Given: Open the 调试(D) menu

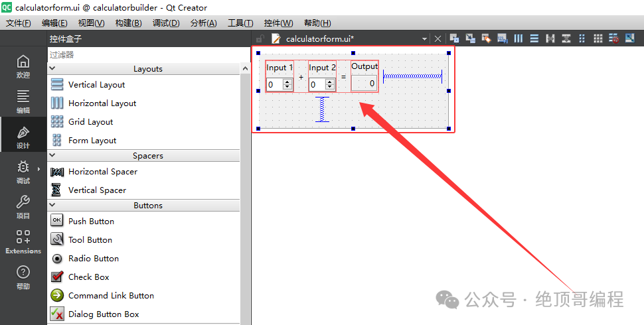Looking at the screenshot, I should (165, 23).
